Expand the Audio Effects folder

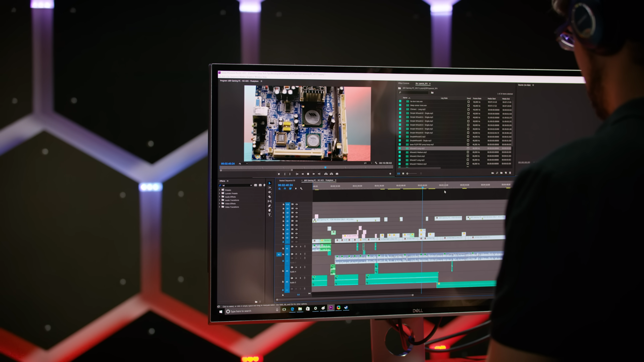219,197
